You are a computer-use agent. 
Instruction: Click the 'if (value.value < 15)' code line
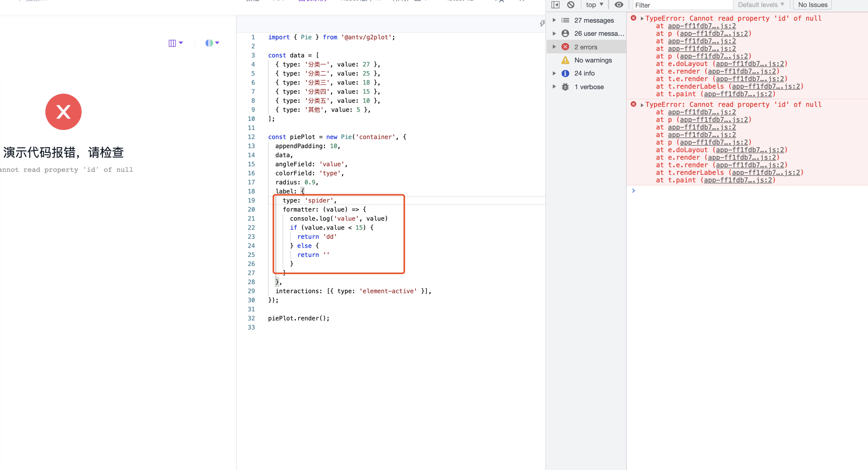coord(332,228)
